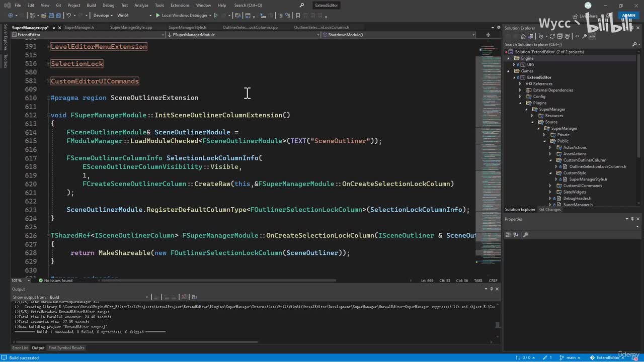Open Properties wrench icon in Solution Explorer
The height and width of the screenshot is (362, 644).
(584, 36)
